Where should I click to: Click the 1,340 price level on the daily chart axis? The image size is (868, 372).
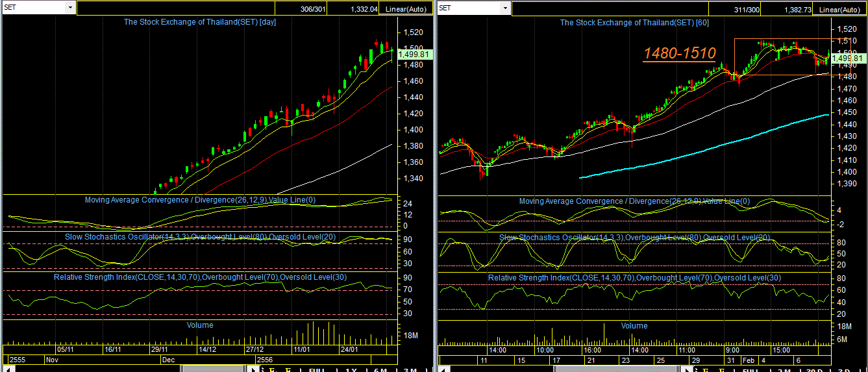[x=413, y=179]
